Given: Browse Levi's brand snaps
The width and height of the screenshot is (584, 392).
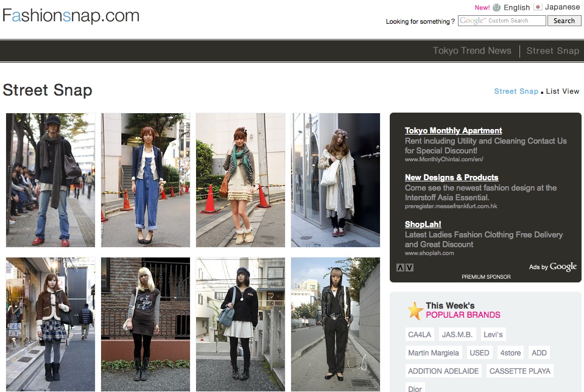Looking at the screenshot, I should (493, 334).
